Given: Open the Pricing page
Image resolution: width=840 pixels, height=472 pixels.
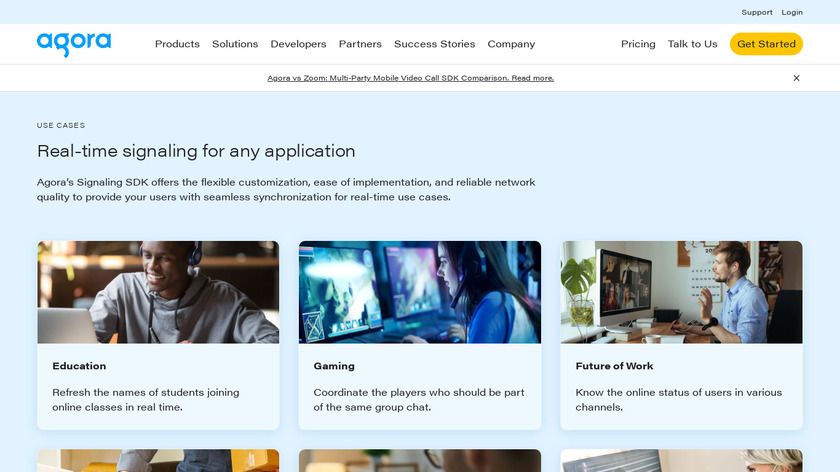Looking at the screenshot, I should coord(638,44).
